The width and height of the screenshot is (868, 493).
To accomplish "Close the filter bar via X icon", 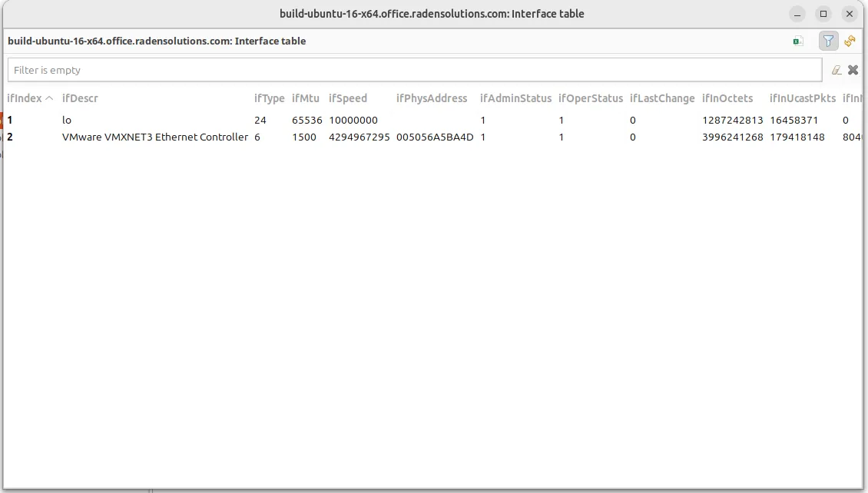I will tap(853, 69).
